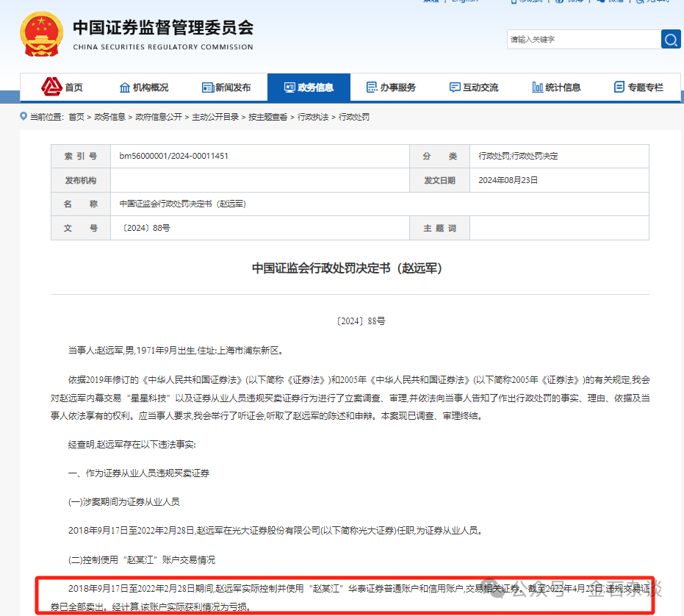
Task: Open 按主题查看 breadcrumb link
Action: tap(268, 117)
